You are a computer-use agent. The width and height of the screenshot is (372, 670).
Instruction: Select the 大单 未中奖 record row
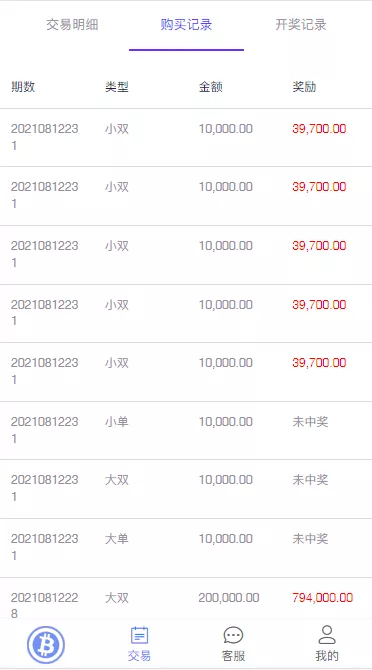tap(186, 548)
